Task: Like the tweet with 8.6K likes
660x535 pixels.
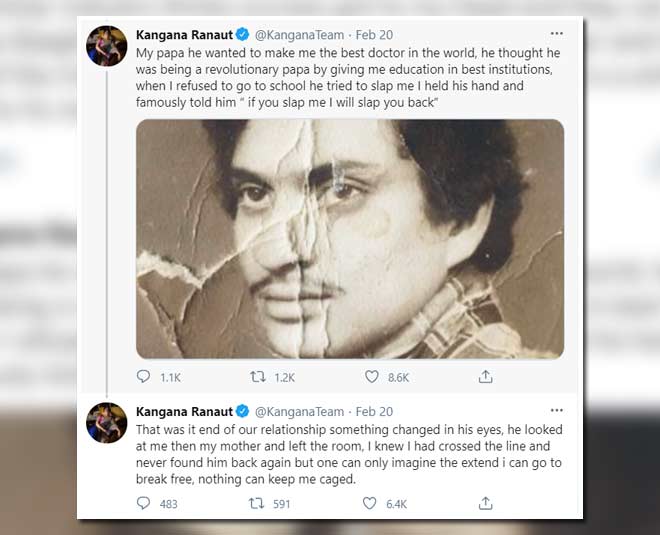Action: pos(372,377)
